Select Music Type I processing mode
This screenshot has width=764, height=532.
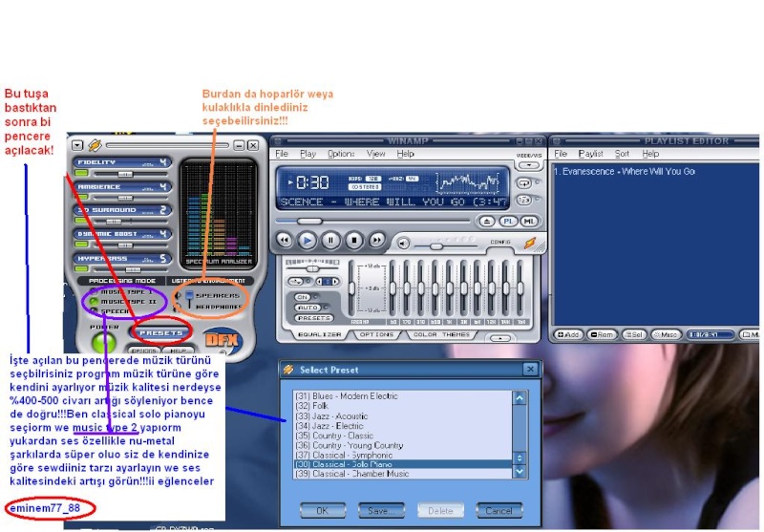126,292
